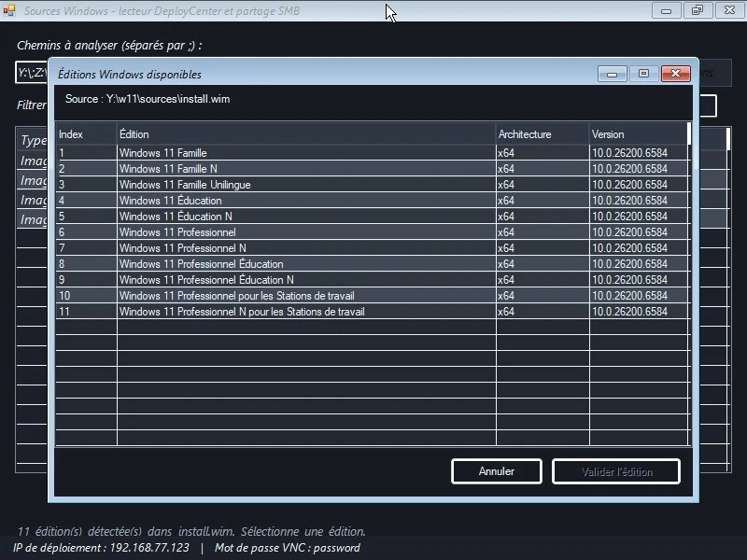747x560 pixels.
Task: Click the Architecture column header
Action: click(543, 134)
